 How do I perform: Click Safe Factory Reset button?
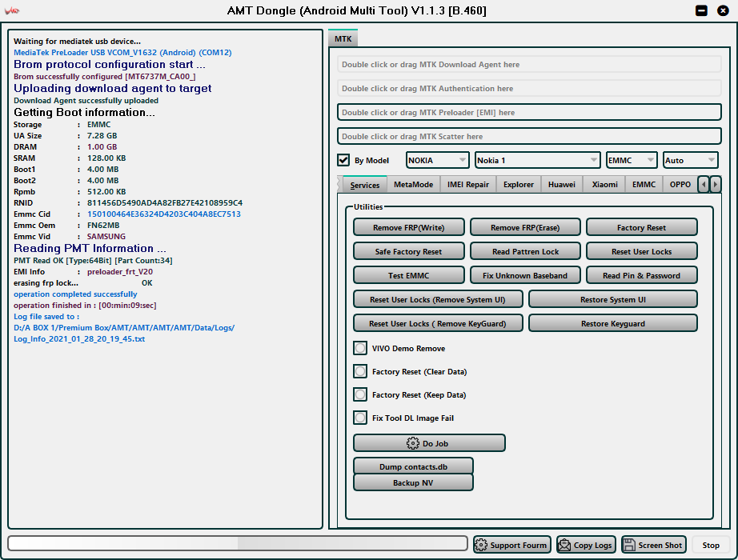408,251
